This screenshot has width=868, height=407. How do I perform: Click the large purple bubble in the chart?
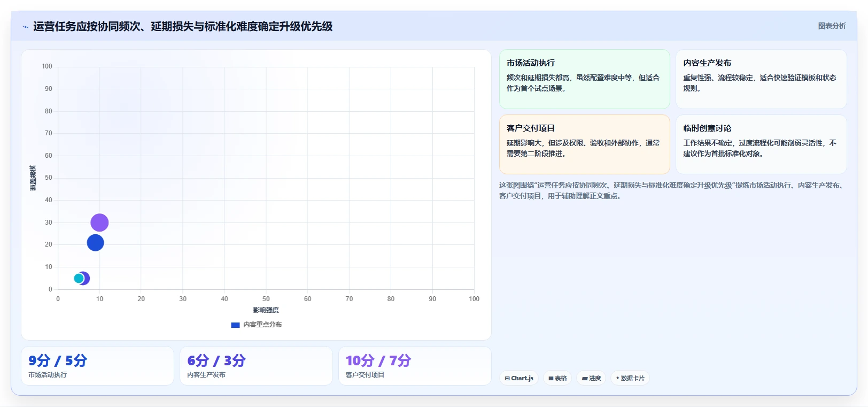coord(99,222)
